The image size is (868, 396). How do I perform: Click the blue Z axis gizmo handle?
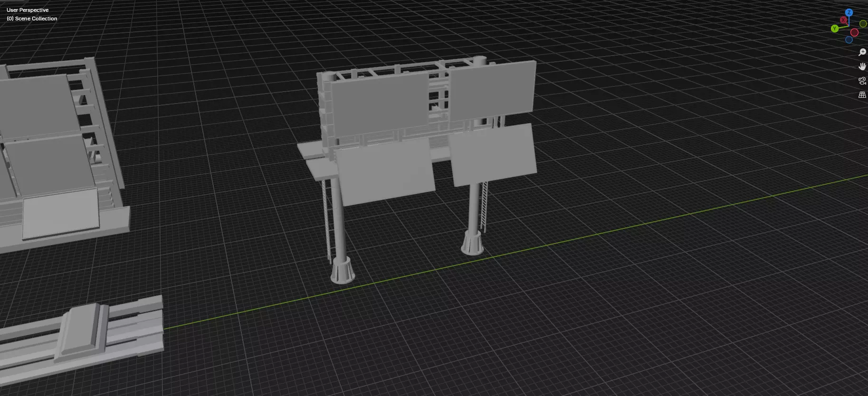(x=849, y=12)
